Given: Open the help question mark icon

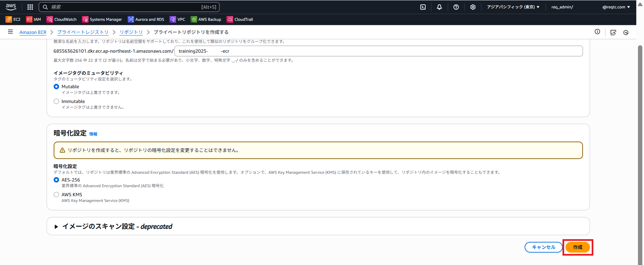Looking at the screenshot, I should (x=456, y=7).
